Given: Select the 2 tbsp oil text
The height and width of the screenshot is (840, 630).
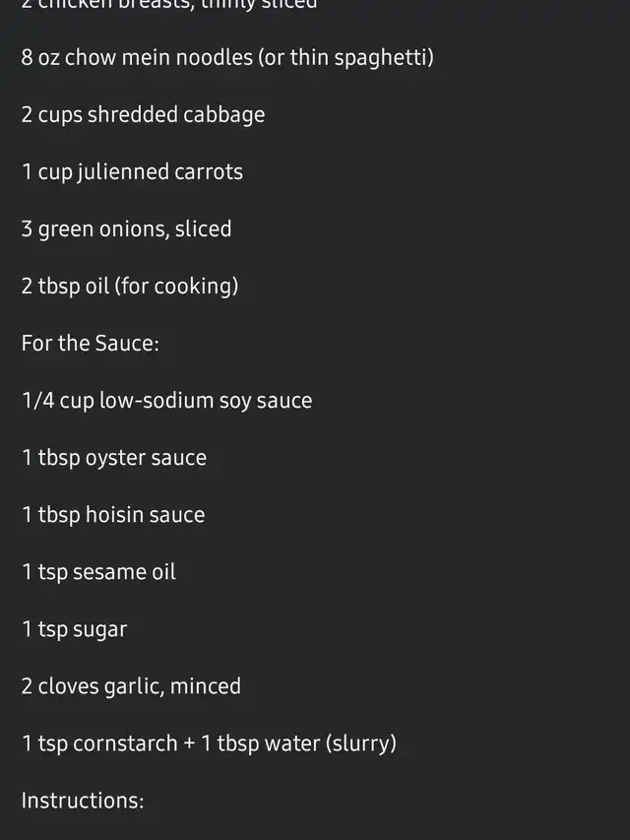Looking at the screenshot, I should click(65, 286).
